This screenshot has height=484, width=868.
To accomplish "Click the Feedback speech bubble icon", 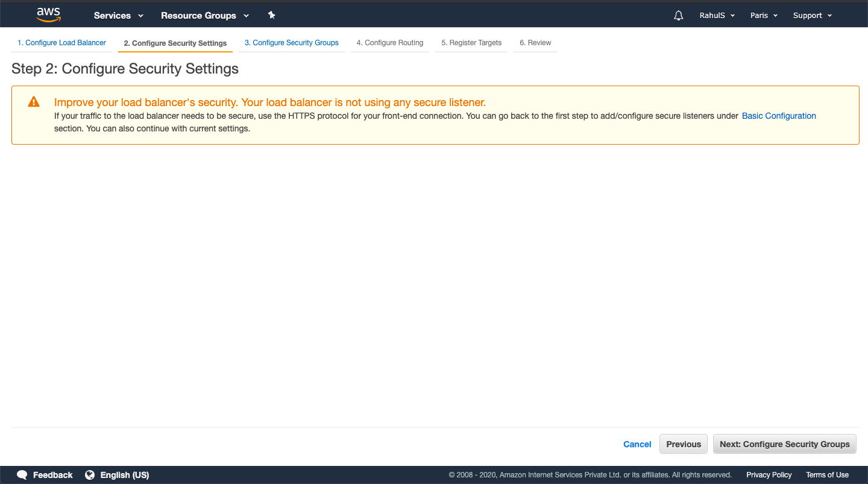I will coord(22,475).
